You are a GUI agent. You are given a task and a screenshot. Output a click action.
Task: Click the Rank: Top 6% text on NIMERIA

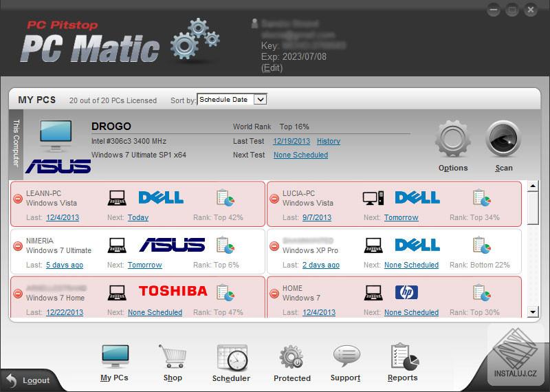coord(216,265)
